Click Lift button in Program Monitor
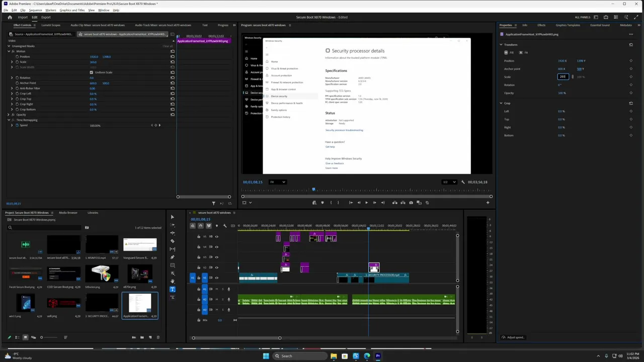 [395, 203]
